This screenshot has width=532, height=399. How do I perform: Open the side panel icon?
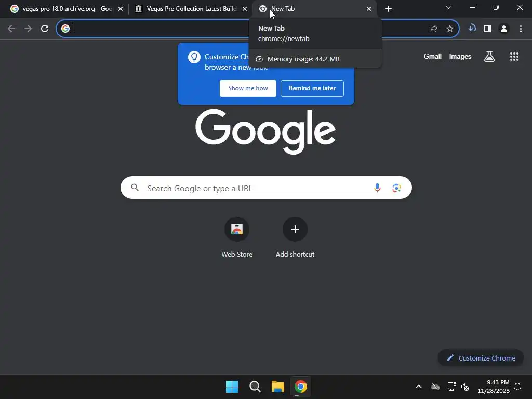pyautogui.click(x=487, y=29)
